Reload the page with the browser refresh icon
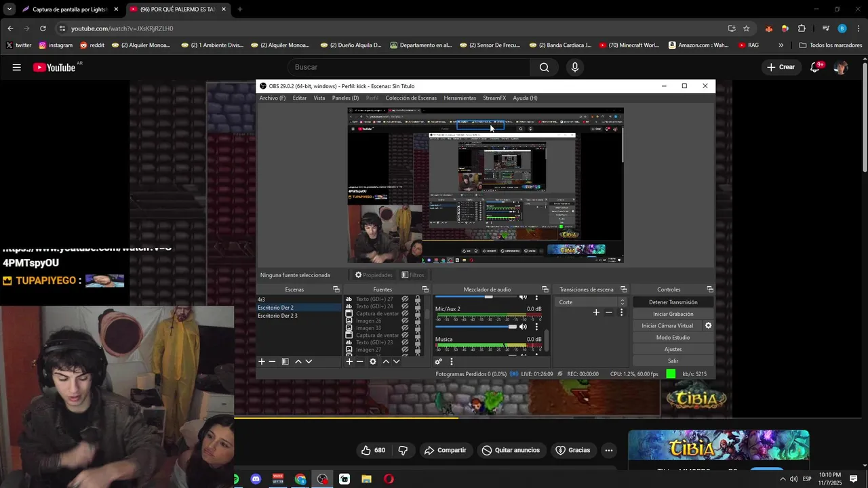 43,28
